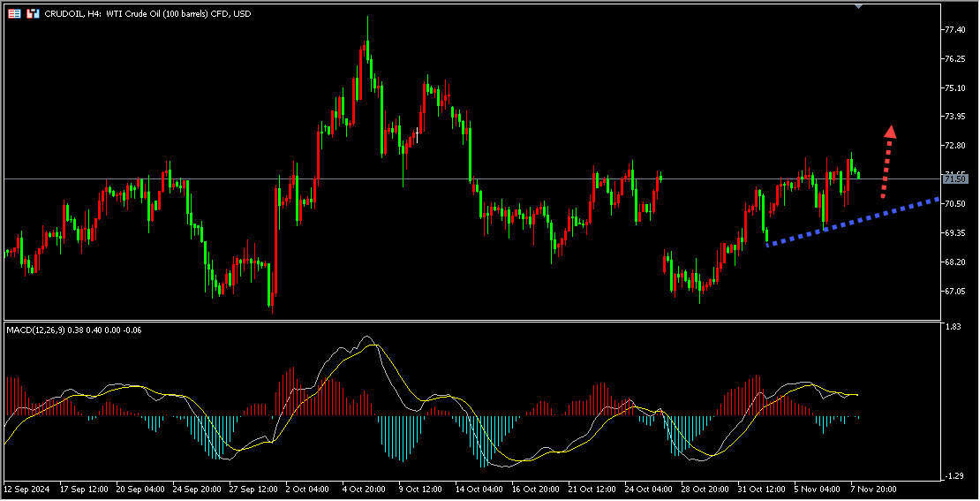Click the 12 Sep 2024 date label
The height and width of the screenshot is (501, 980).
click(x=27, y=488)
